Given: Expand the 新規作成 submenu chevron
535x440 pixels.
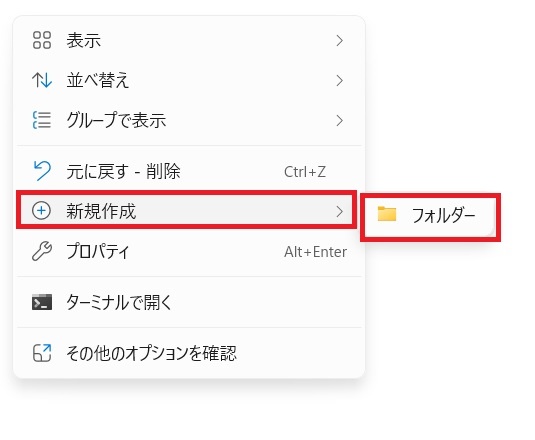Looking at the screenshot, I should 339,211.
